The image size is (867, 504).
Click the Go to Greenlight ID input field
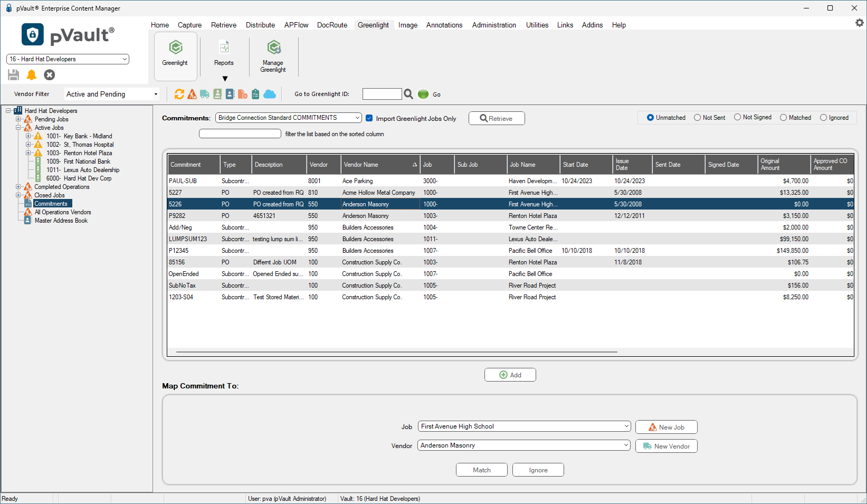[382, 94]
